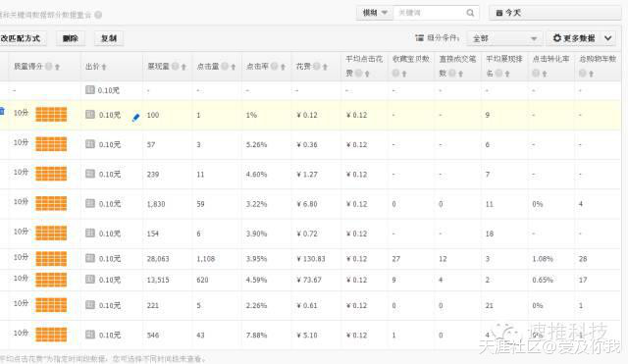Viewport: 628px width, 364px height.
Task: Click the bid icon in the 57 impressions row
Action: pyautogui.click(x=90, y=144)
